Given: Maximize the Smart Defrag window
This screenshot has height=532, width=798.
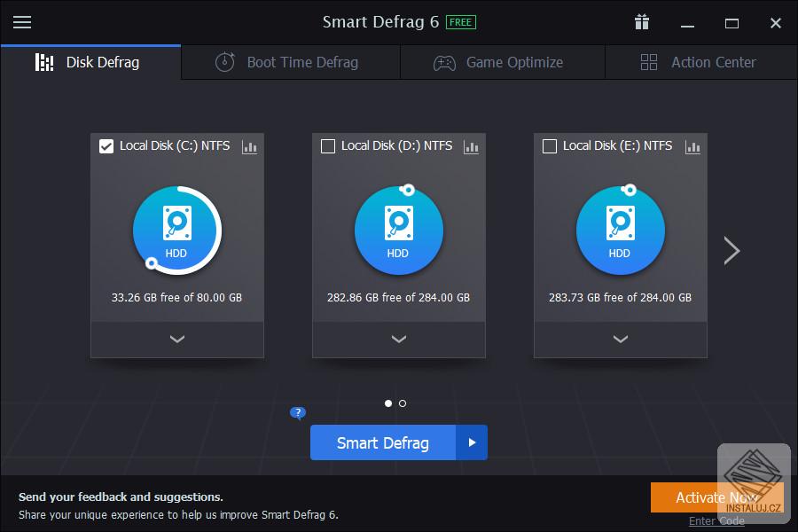Looking at the screenshot, I should (731, 23).
